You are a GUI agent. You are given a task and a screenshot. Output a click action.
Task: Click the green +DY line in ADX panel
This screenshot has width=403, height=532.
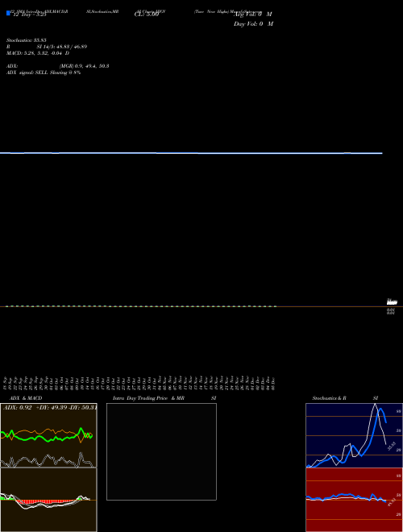point(47,436)
